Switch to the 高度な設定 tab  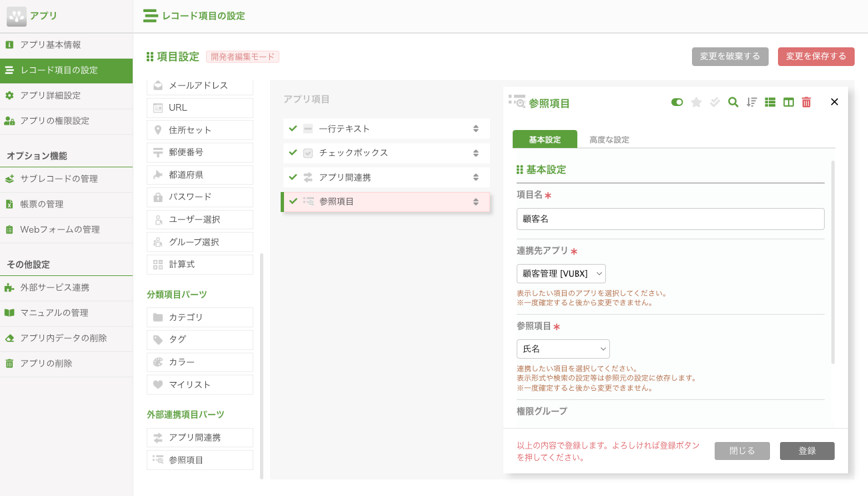click(609, 139)
